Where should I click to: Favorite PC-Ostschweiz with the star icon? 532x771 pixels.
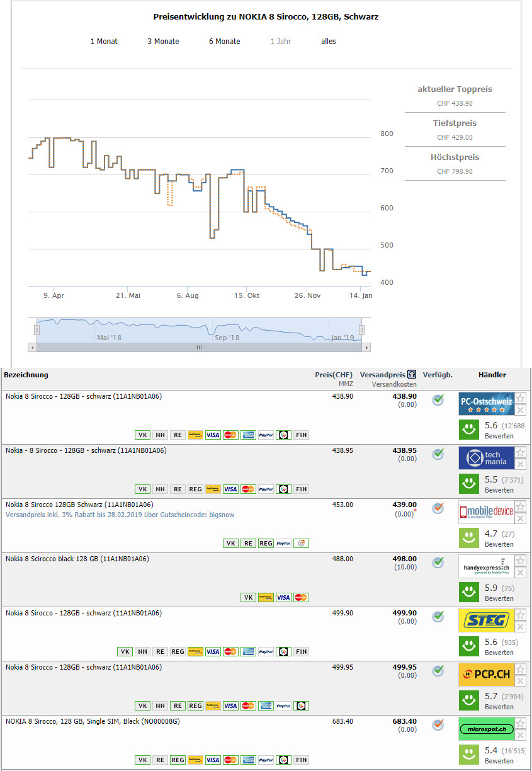pos(521,398)
